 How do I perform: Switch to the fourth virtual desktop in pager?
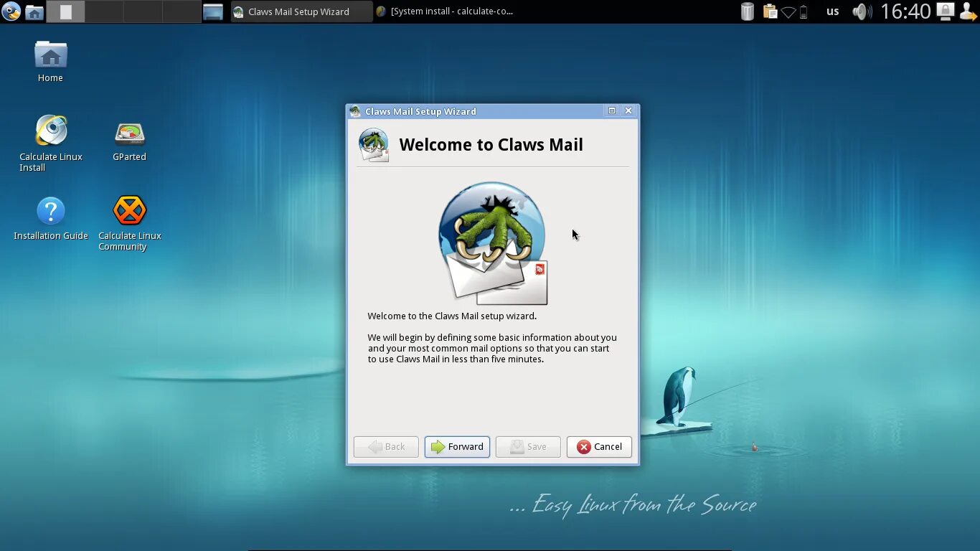tap(182, 11)
